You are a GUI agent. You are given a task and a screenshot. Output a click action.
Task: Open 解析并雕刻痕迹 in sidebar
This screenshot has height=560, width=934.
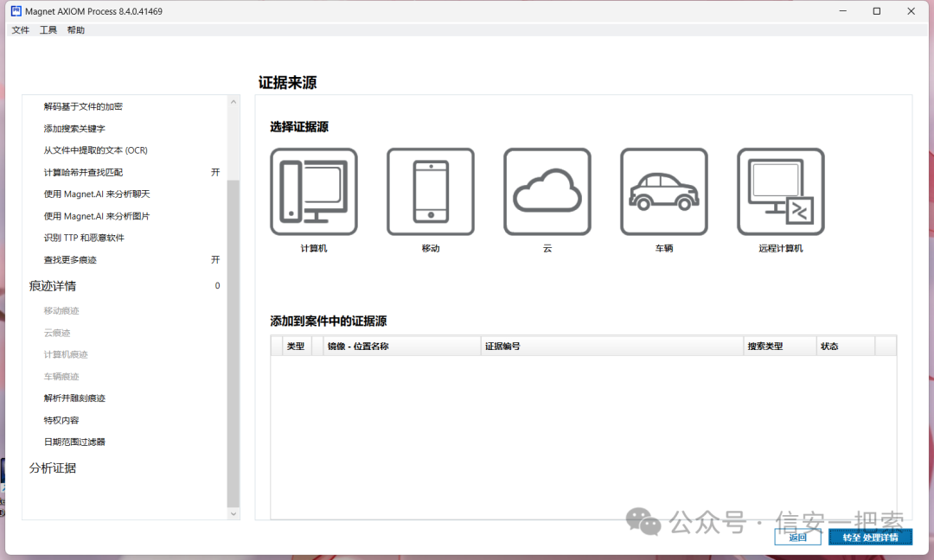74,398
